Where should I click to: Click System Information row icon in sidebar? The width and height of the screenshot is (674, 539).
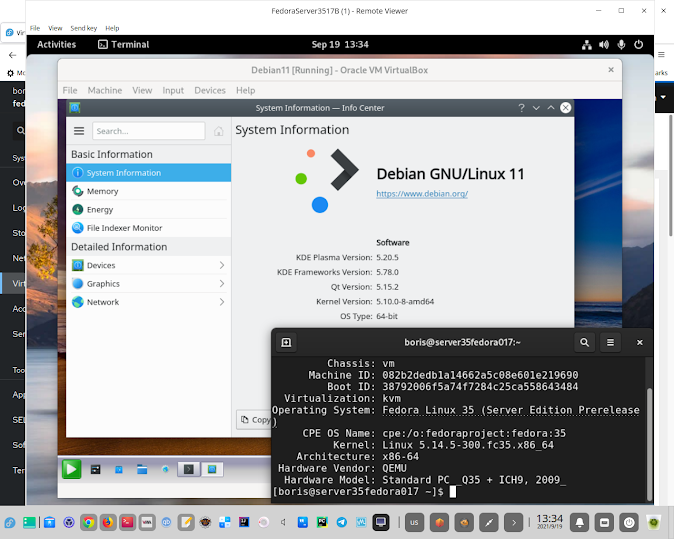(77, 173)
